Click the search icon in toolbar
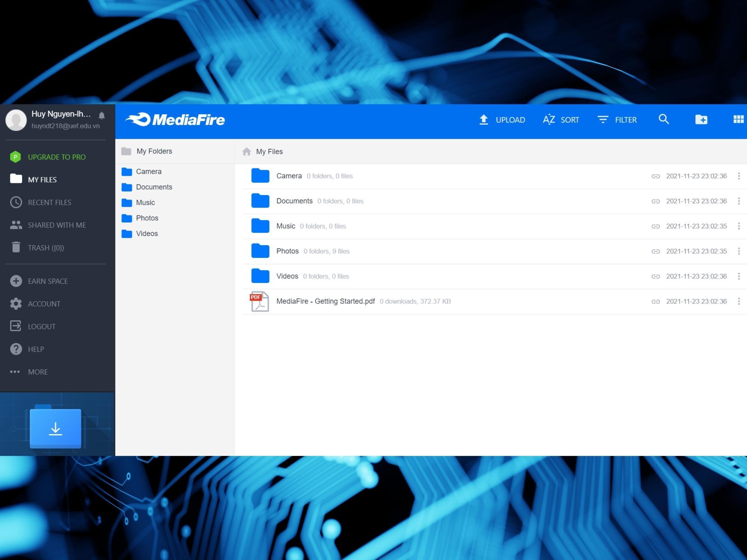Image resolution: width=747 pixels, height=560 pixels. point(664,119)
